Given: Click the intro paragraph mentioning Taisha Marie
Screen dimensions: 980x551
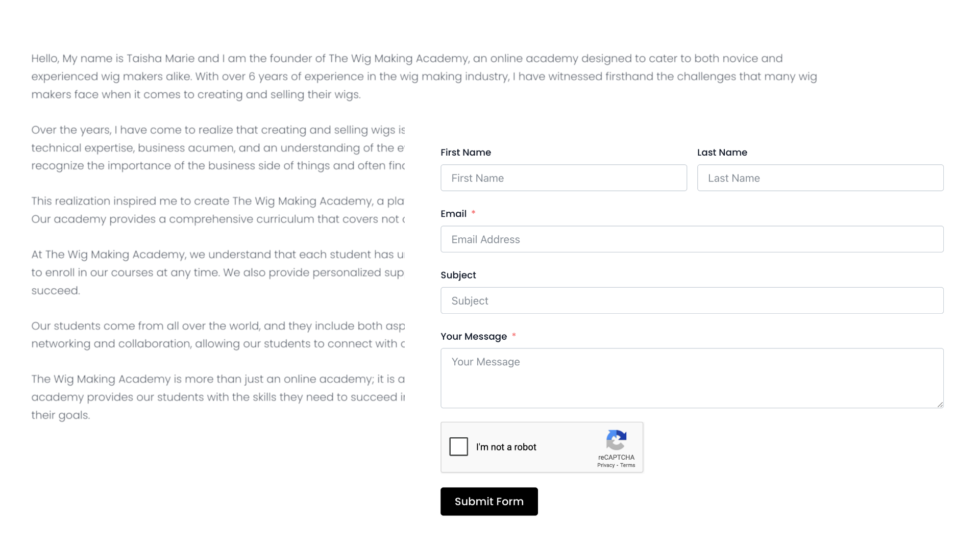Looking at the screenshot, I should 424,77.
